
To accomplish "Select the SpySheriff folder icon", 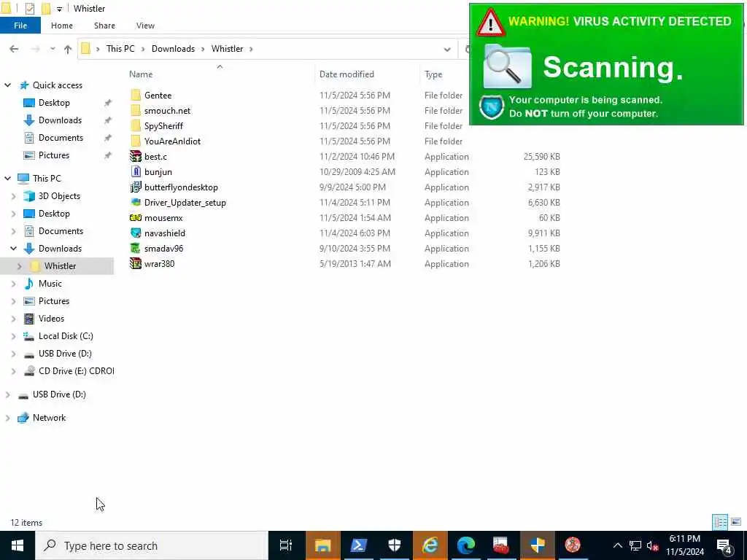I will (136, 125).
